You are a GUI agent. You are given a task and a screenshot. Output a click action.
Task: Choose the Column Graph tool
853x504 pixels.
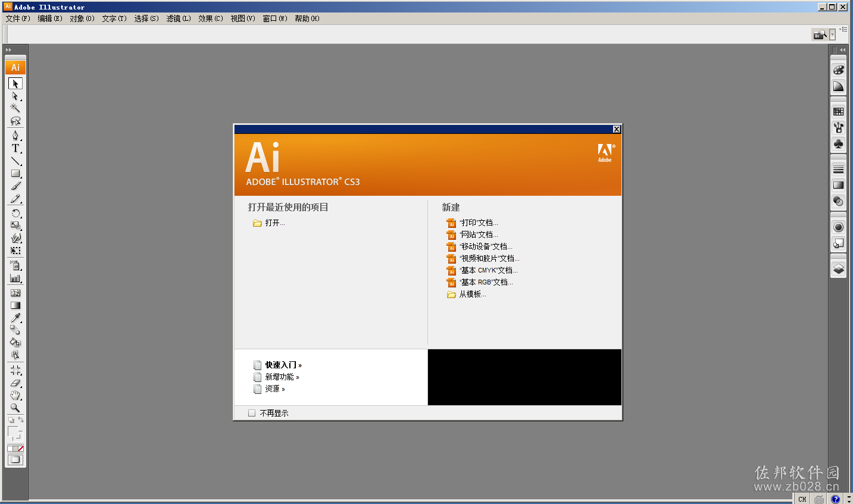(x=15, y=278)
